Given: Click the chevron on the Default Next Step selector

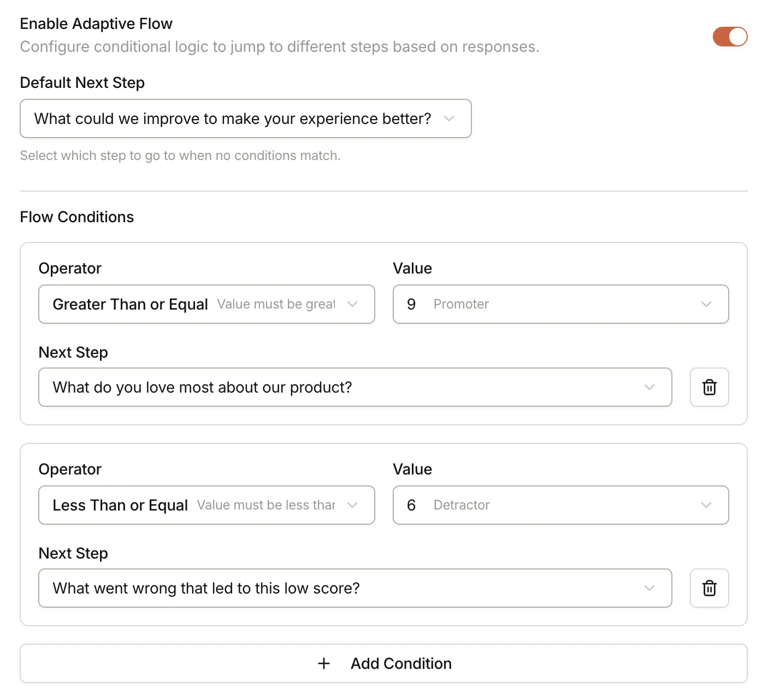Looking at the screenshot, I should (449, 118).
